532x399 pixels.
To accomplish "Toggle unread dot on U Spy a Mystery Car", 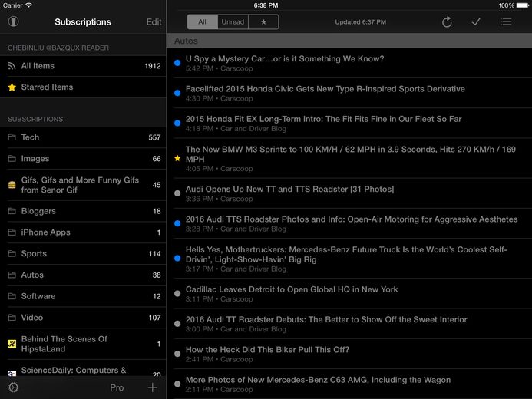I will coord(177,63).
